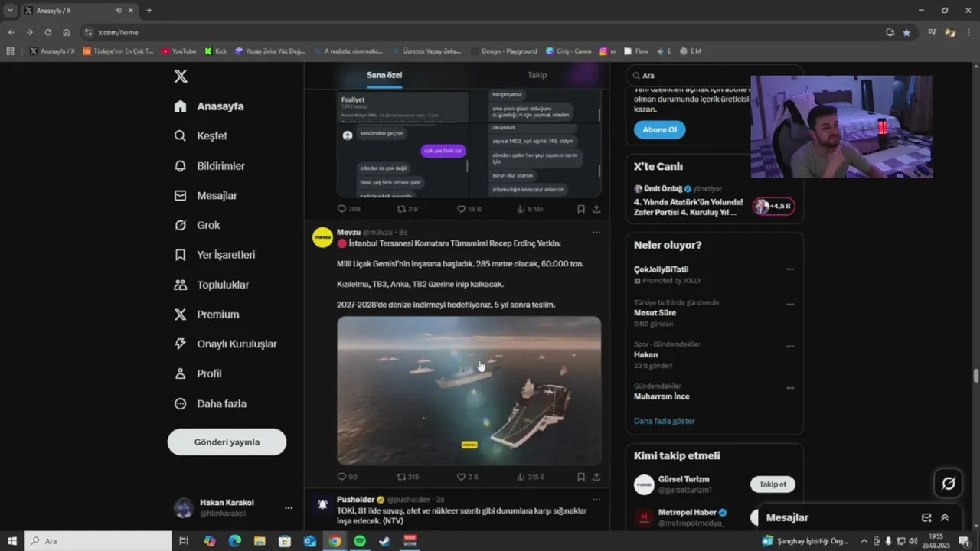
Task: Open Anasayfa home in sidebar
Action: coord(209,106)
